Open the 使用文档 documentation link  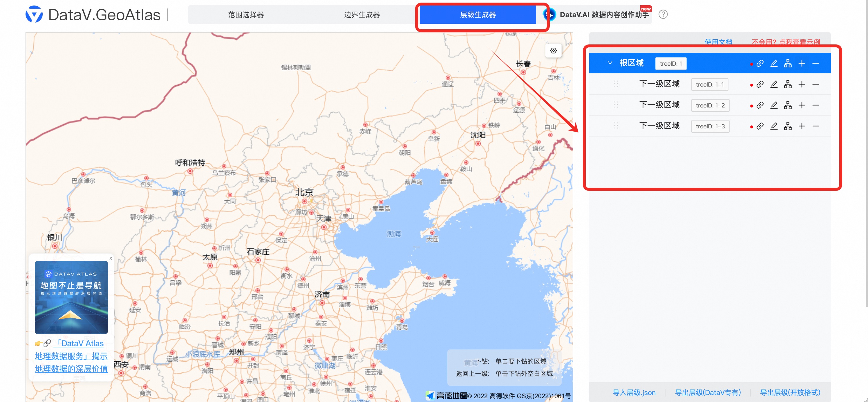coord(718,42)
